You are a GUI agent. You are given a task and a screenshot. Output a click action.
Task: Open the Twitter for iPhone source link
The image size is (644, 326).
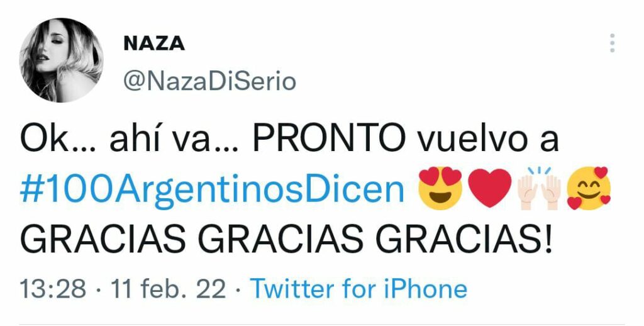(x=358, y=289)
